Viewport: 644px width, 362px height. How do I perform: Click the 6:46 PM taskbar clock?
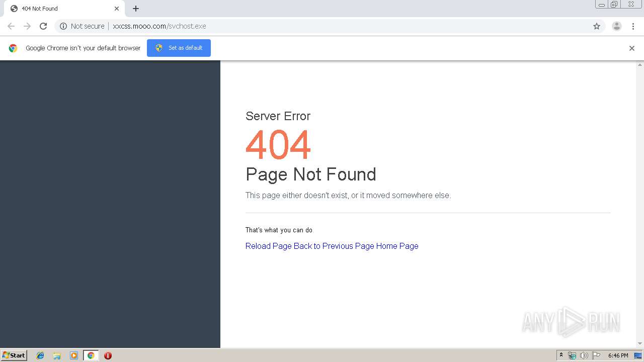(x=618, y=355)
